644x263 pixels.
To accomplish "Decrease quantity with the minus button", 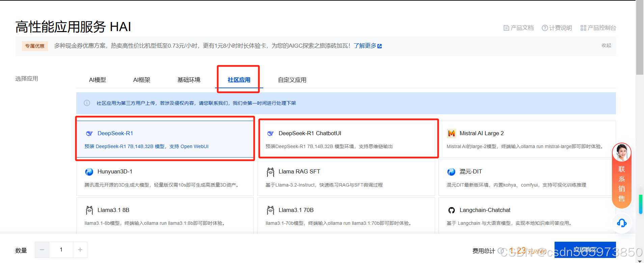I will (x=42, y=250).
